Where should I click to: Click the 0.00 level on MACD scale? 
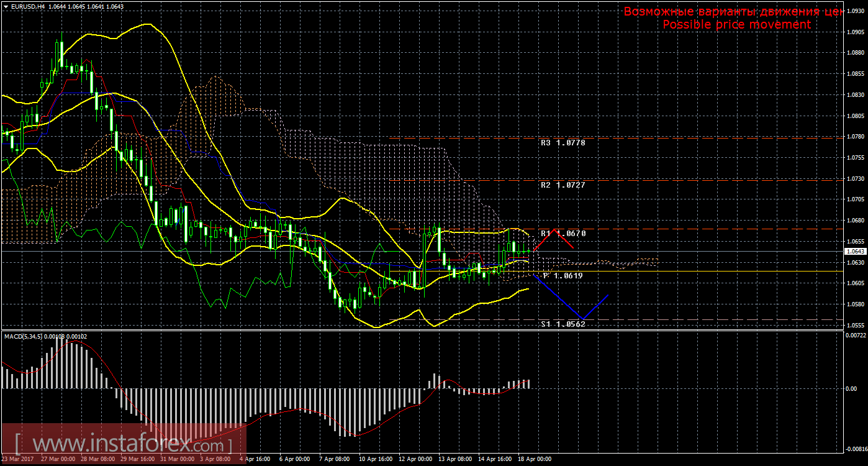click(852, 389)
